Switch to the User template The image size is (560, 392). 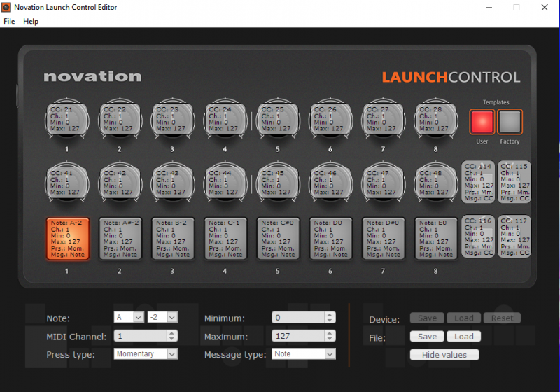coord(482,122)
